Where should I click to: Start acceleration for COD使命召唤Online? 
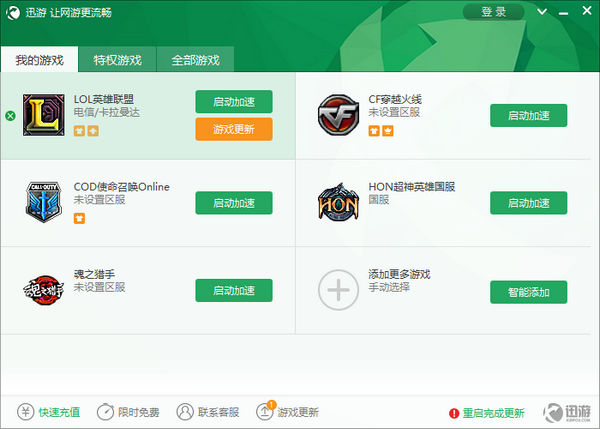pos(234,203)
